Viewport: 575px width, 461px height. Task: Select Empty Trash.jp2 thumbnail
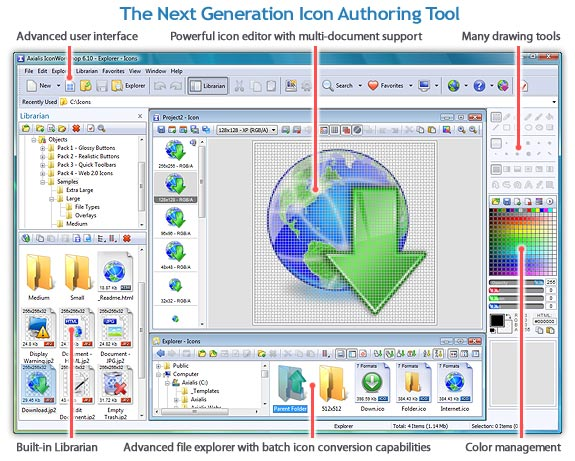[115, 393]
